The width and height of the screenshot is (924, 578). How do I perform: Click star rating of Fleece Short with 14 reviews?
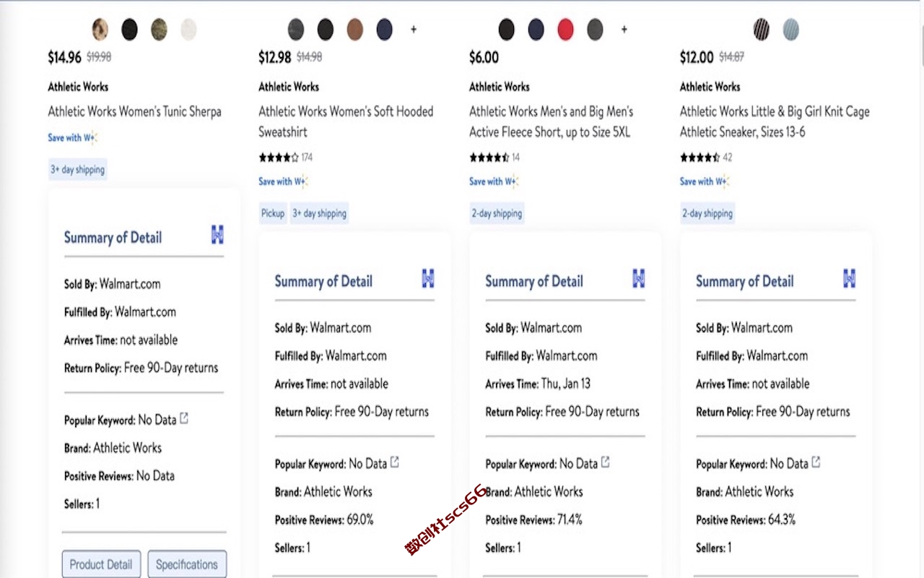coord(489,158)
